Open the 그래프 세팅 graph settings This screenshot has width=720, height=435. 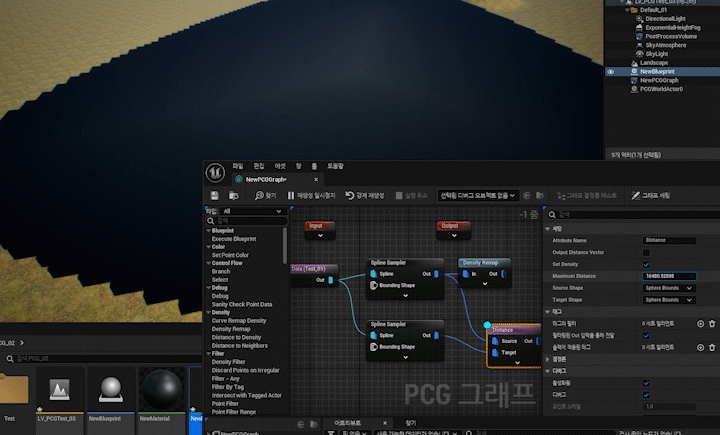(x=651, y=196)
